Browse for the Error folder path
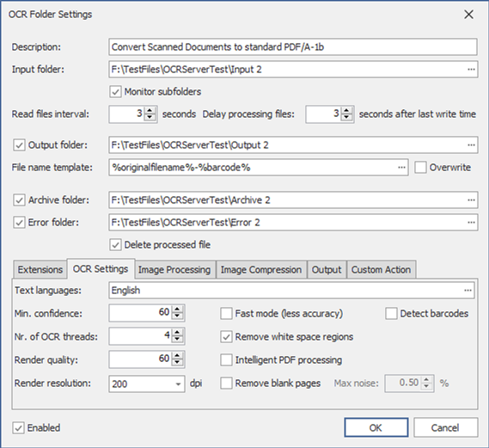The width and height of the screenshot is (489, 448). coord(471,223)
